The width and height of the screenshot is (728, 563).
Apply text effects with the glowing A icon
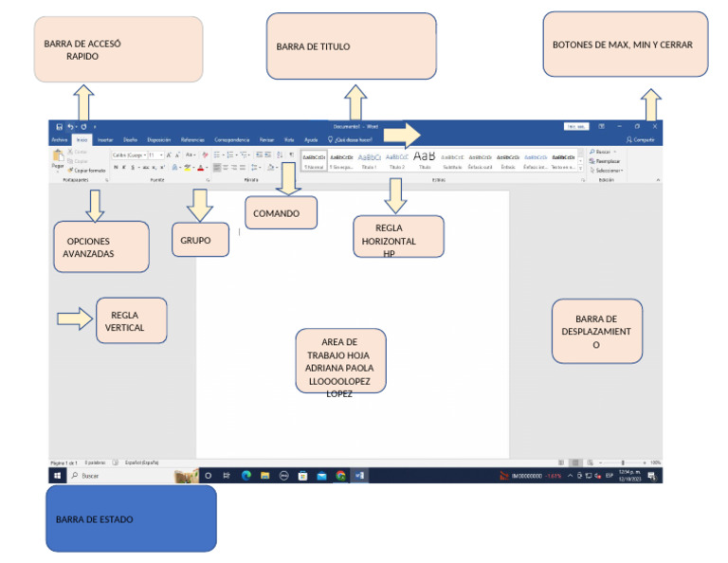[x=174, y=167]
